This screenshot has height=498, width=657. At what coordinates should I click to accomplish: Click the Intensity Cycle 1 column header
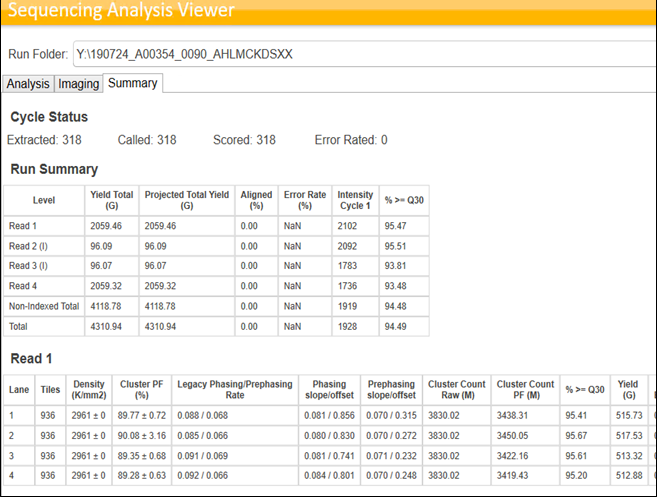[355, 200]
